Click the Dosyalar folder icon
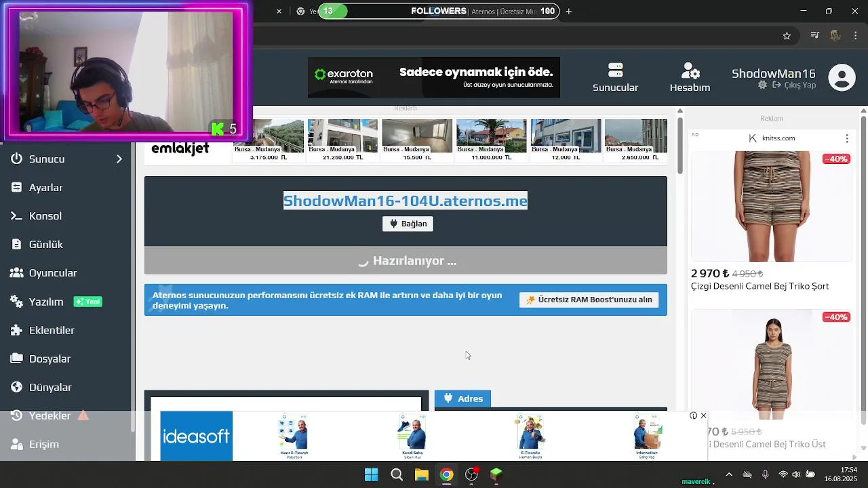 pos(17,359)
